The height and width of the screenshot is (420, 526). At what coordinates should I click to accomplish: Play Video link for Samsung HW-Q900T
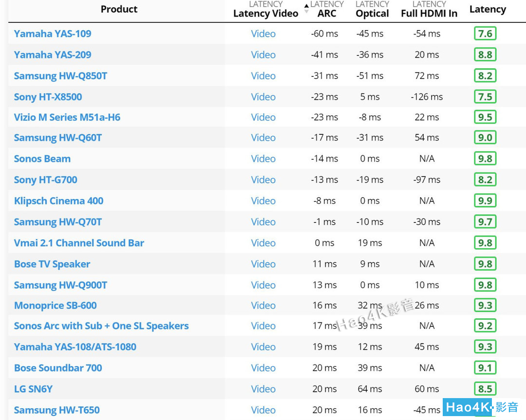pos(263,285)
